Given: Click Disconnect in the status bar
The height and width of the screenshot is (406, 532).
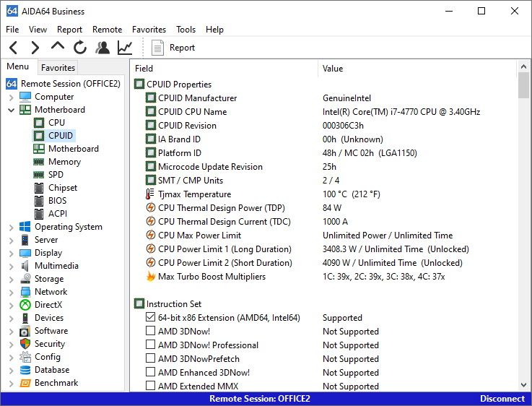Looking at the screenshot, I should (x=502, y=399).
